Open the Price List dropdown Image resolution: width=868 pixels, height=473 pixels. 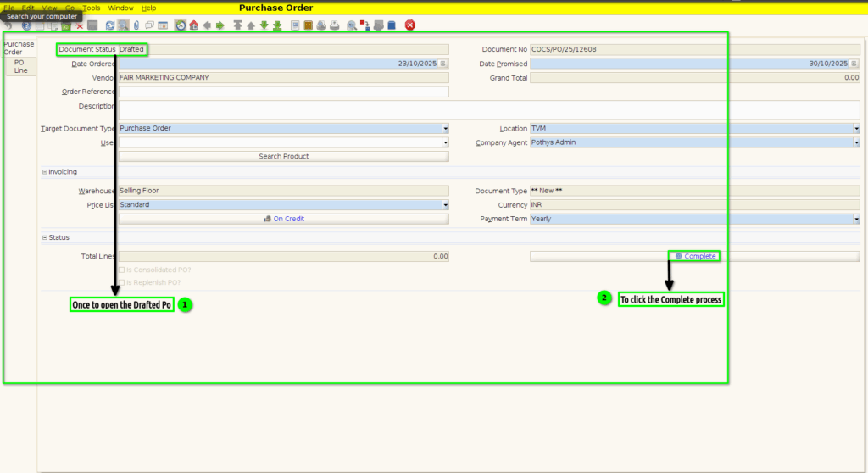(x=445, y=205)
